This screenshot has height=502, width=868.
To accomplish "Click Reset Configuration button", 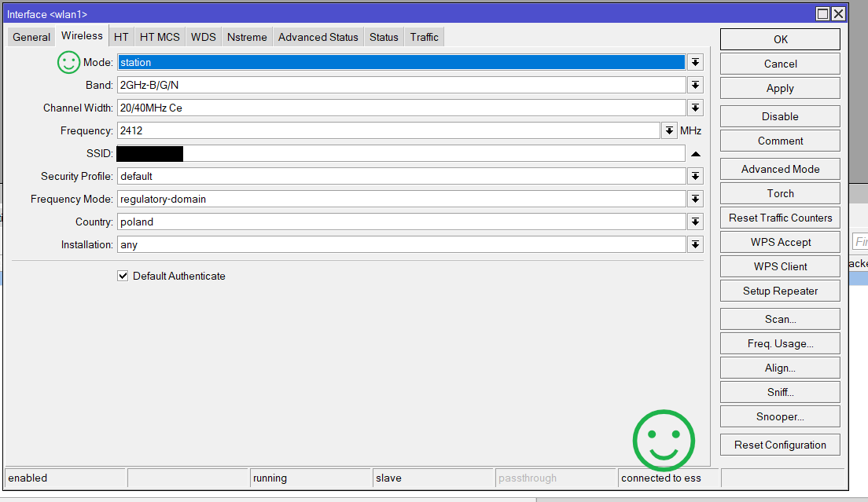I will point(780,445).
